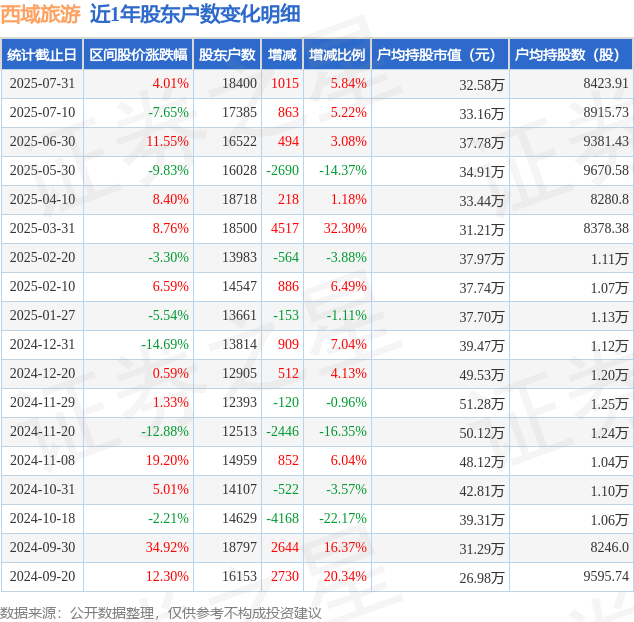Click the date cell 2025-03-31

tap(42, 228)
